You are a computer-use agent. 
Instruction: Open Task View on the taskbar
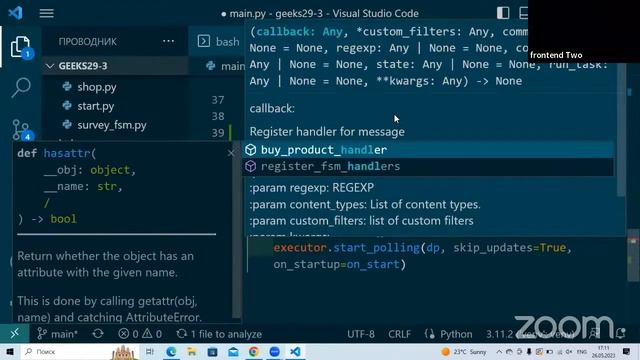tap(150, 351)
